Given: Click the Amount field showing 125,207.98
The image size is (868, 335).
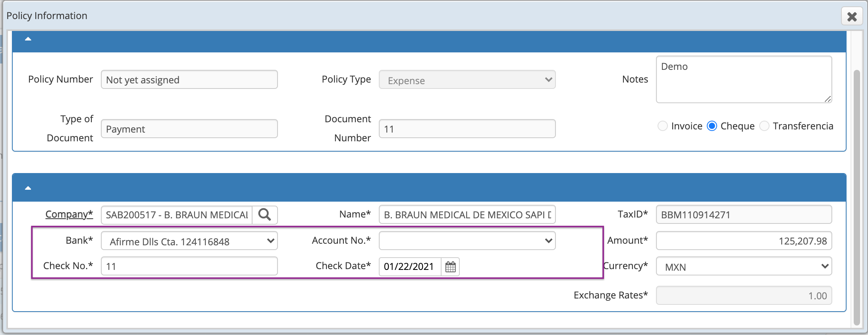Looking at the screenshot, I should point(744,241).
